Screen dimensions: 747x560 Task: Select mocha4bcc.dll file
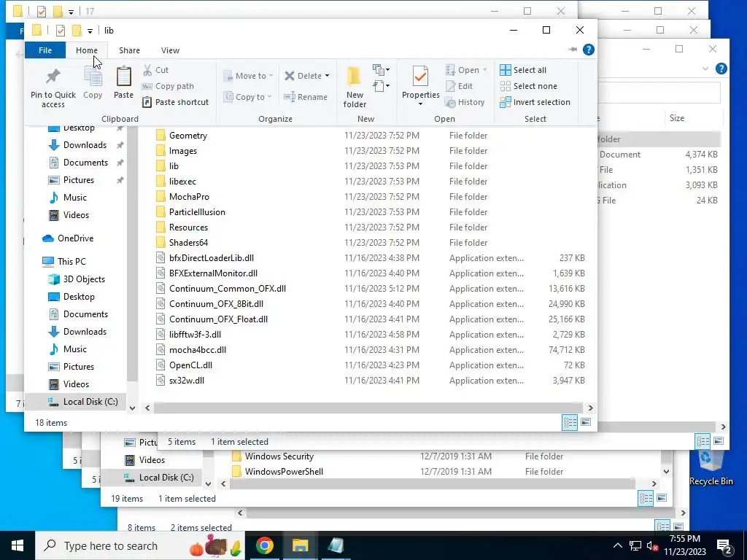198,349
